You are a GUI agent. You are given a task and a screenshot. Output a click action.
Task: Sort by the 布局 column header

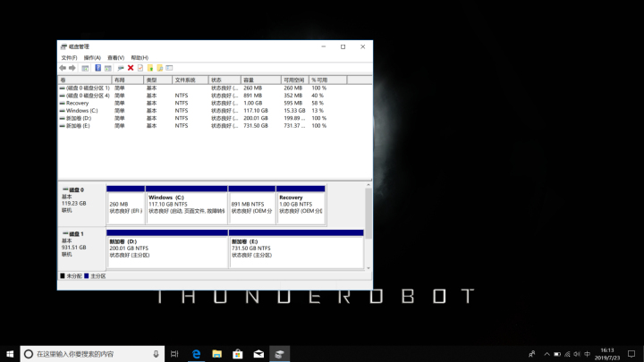pyautogui.click(x=127, y=80)
